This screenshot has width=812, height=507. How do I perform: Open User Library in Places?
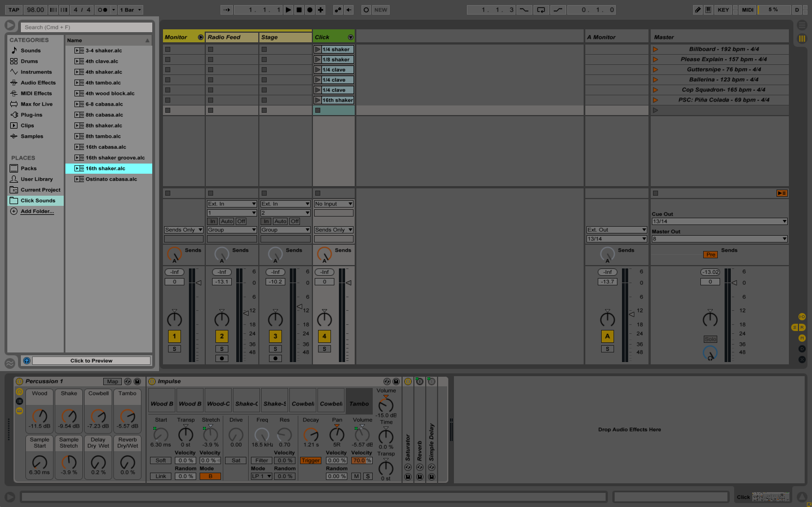pos(37,179)
